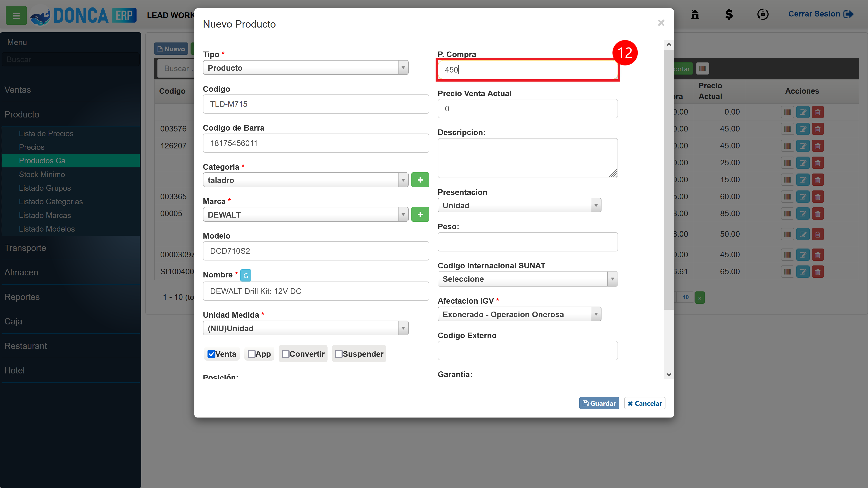868x488 pixels.
Task: Click the Codigo de Barra field
Action: pyautogui.click(x=316, y=143)
